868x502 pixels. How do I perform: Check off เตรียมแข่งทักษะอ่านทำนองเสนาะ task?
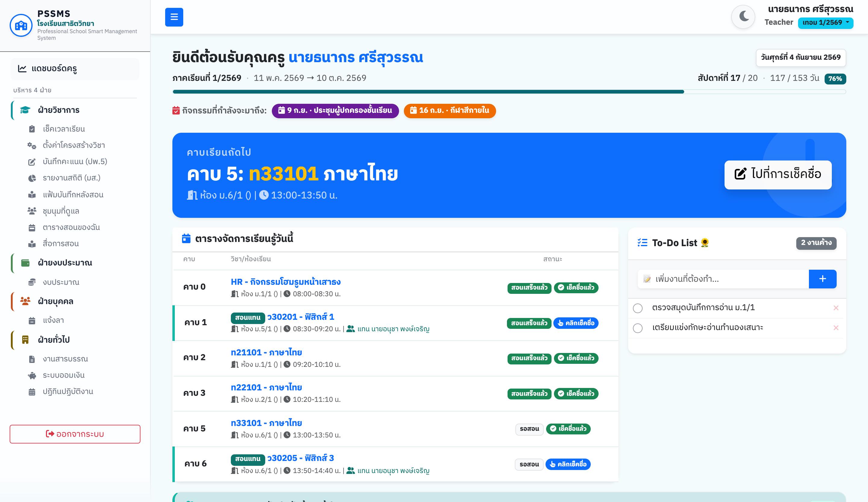click(637, 328)
